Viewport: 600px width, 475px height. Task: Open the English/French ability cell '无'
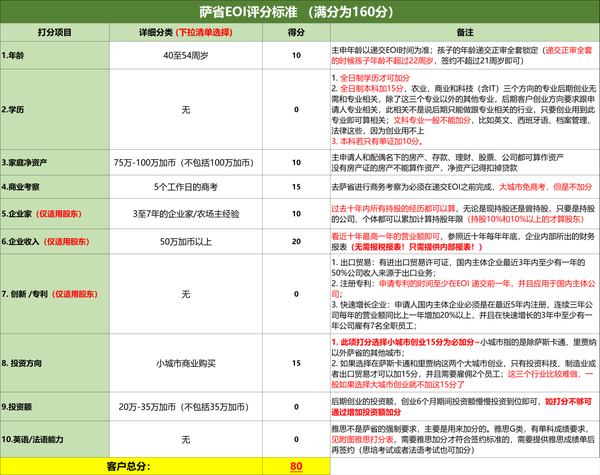click(186, 439)
